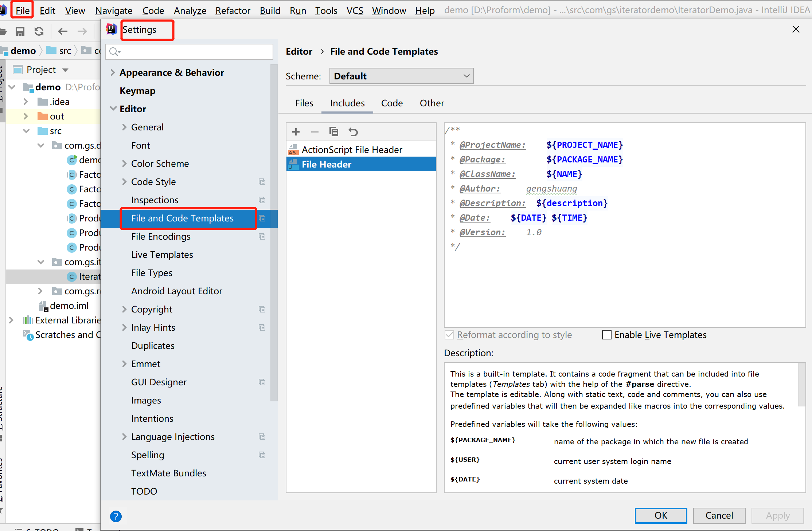812x531 pixels.
Task: Open the Scheme Default dropdown
Action: coord(401,76)
